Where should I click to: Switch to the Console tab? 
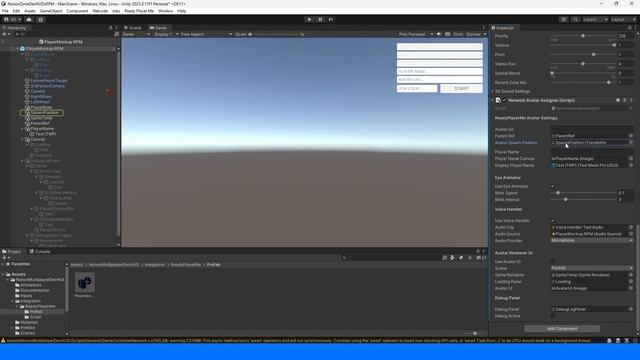click(x=40, y=251)
